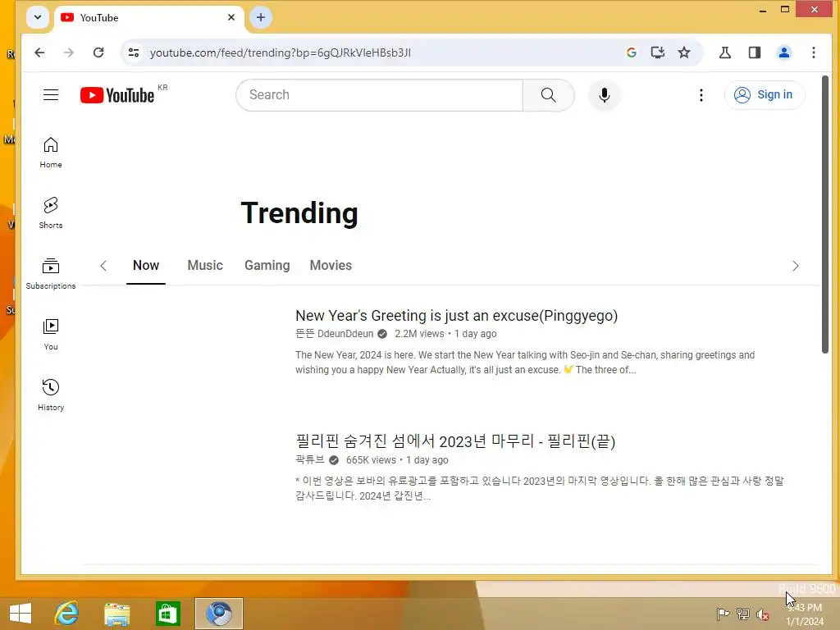View site information icon in address bar
The height and width of the screenshot is (630, 840).
[x=134, y=52]
